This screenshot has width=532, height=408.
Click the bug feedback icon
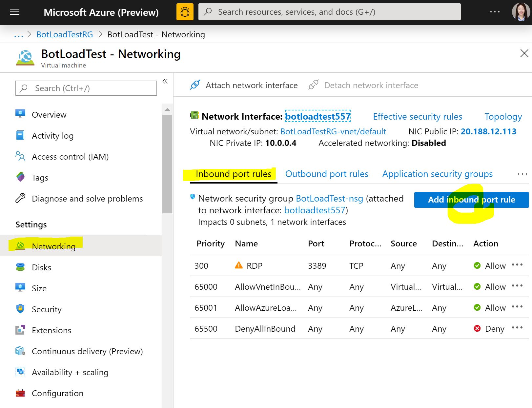(185, 12)
